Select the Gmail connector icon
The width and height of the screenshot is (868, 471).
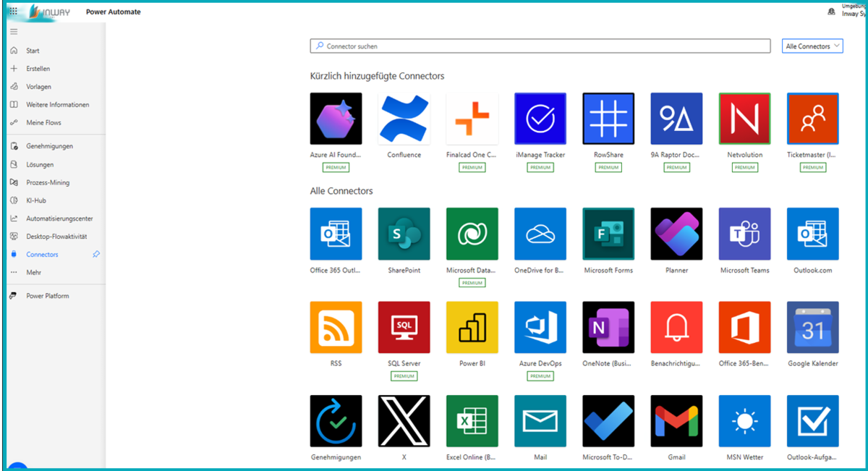[676, 421]
